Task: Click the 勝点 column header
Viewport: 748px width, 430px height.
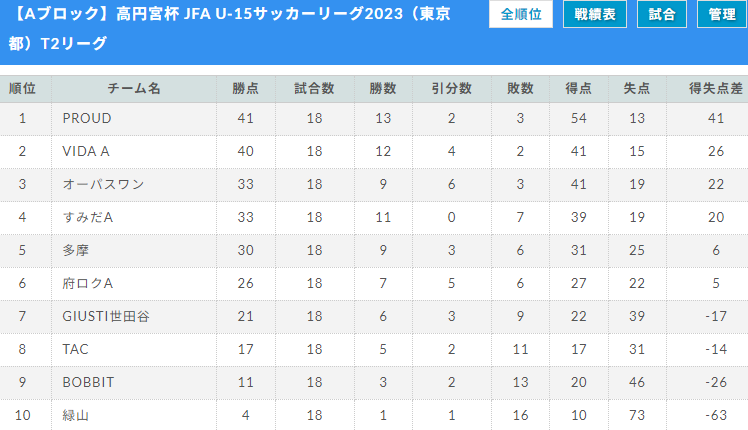Action: (246, 88)
